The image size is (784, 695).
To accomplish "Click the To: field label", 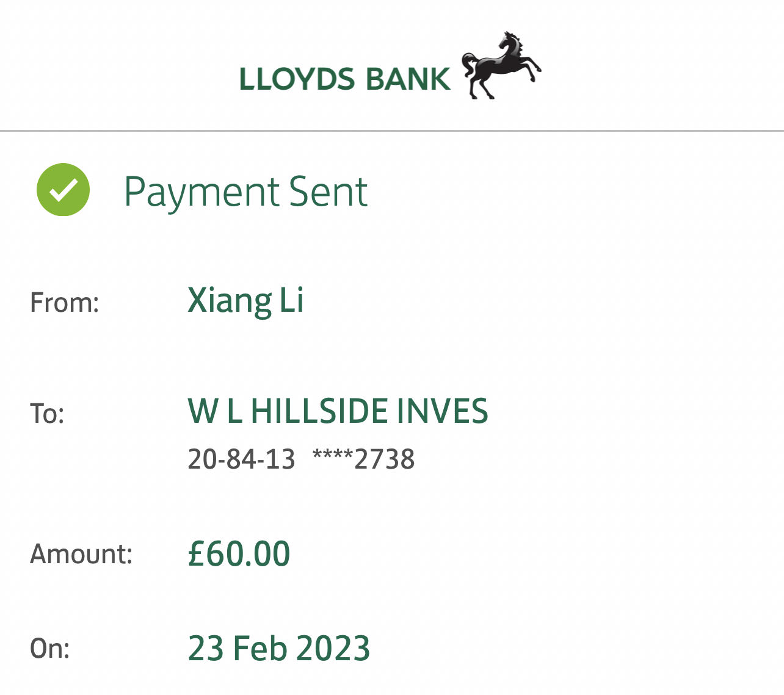I will pyautogui.click(x=47, y=414).
